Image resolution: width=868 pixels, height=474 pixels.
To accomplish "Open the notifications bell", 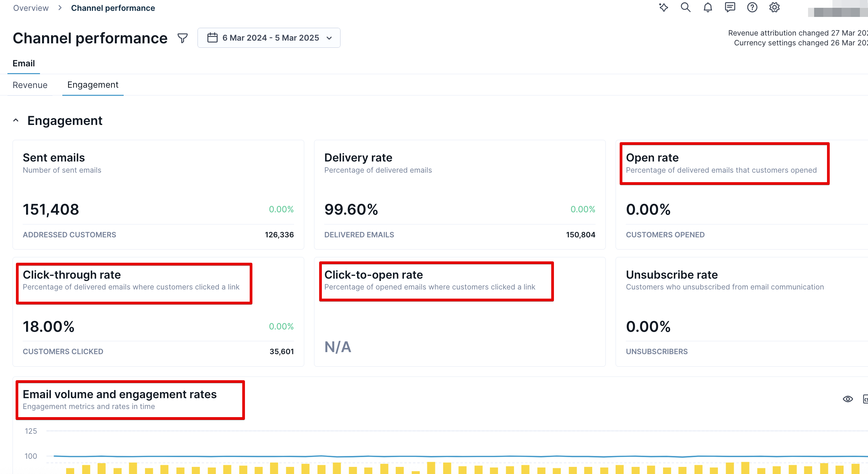I will point(708,7).
